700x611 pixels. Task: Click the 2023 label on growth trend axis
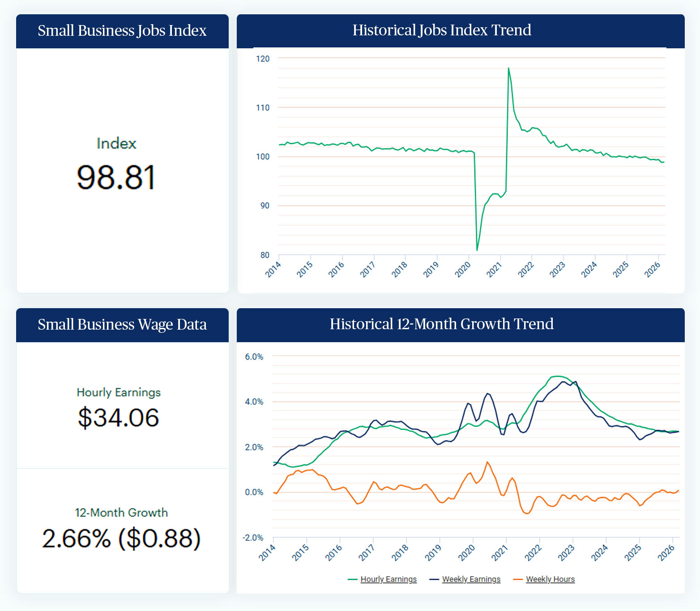[x=566, y=553]
